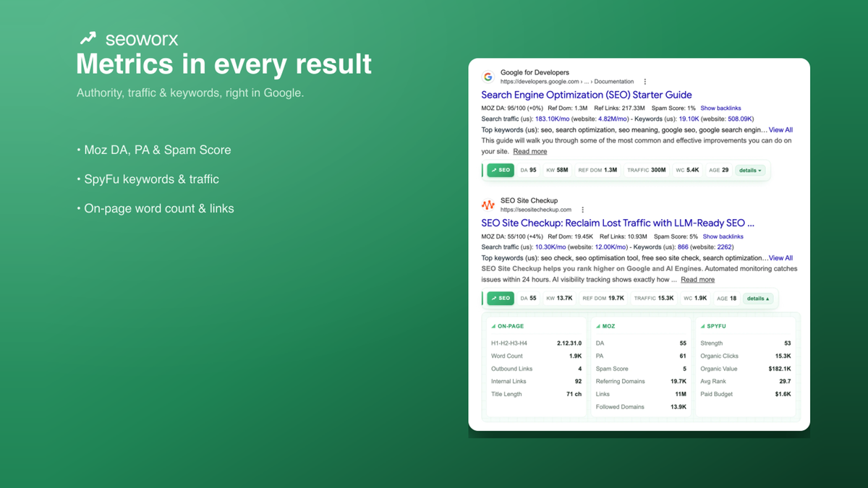Click the 4.82M/mo website traffic value
Image resolution: width=868 pixels, height=488 pixels.
tap(614, 119)
